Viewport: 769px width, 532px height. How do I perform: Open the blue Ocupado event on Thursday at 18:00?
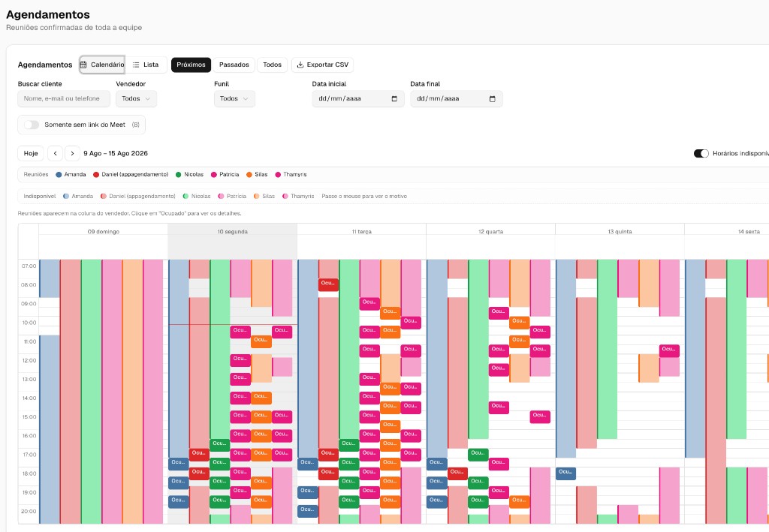pos(565,473)
